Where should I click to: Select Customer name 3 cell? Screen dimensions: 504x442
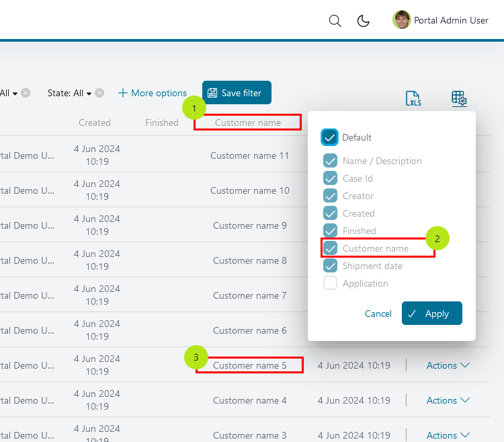[250, 435]
